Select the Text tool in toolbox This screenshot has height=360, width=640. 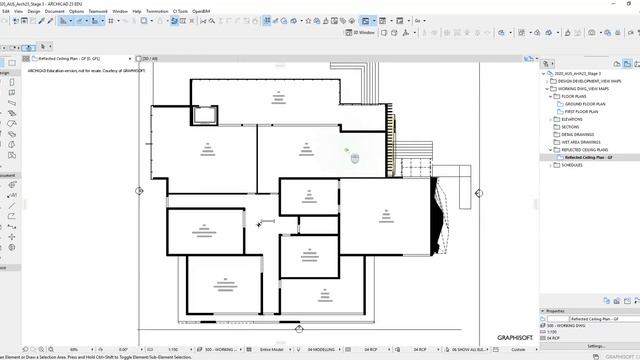(x=12, y=196)
